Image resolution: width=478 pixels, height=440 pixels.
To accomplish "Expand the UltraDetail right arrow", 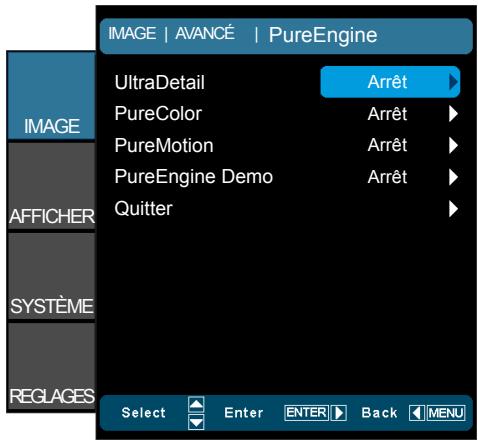I will 453,82.
